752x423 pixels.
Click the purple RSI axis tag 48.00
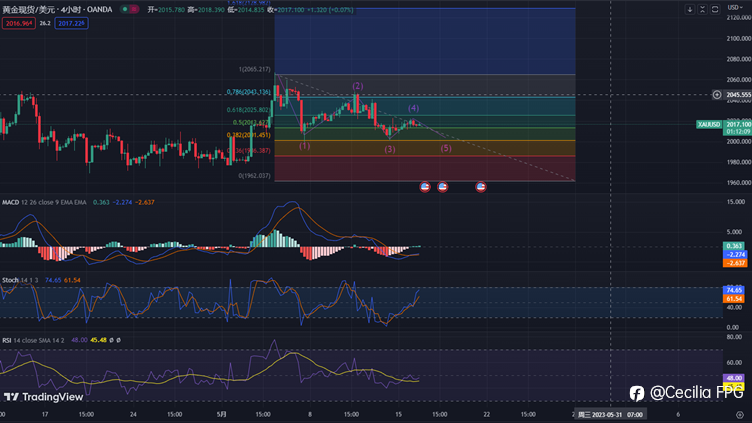point(734,378)
